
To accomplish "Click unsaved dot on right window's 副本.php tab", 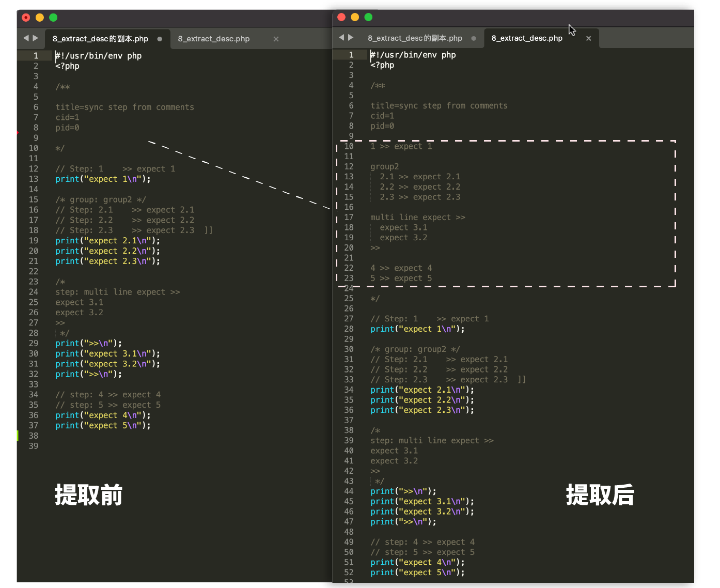I will (474, 38).
